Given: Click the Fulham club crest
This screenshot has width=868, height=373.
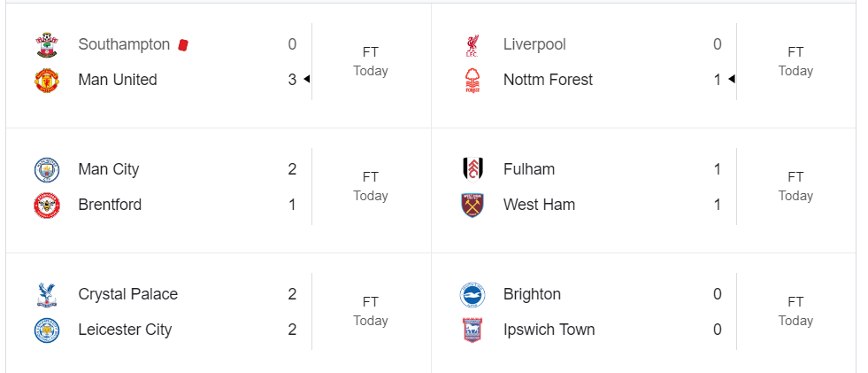Looking at the screenshot, I should 472,169.
